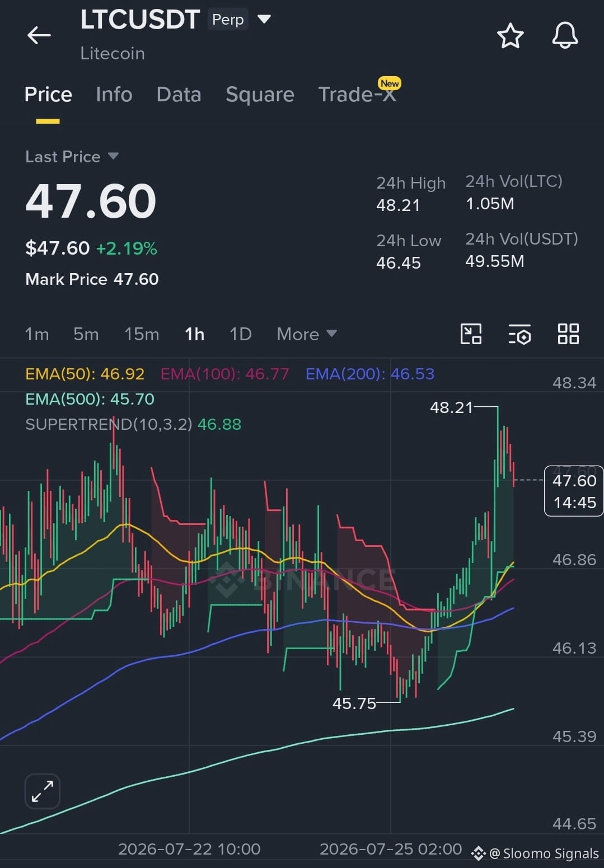Tap the +2.19% change percentage
Image resolution: width=604 pixels, height=868 pixels.
pos(127,248)
